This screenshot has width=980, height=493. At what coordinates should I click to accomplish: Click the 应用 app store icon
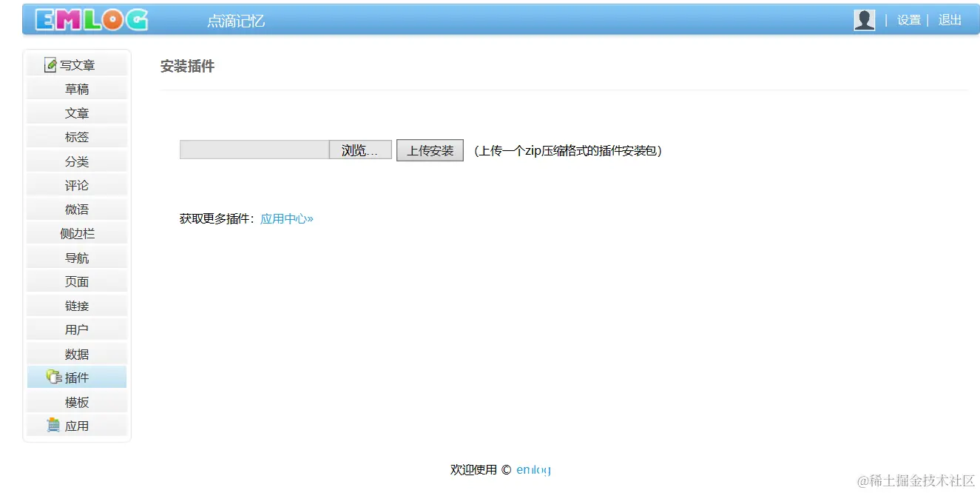pyautogui.click(x=54, y=425)
